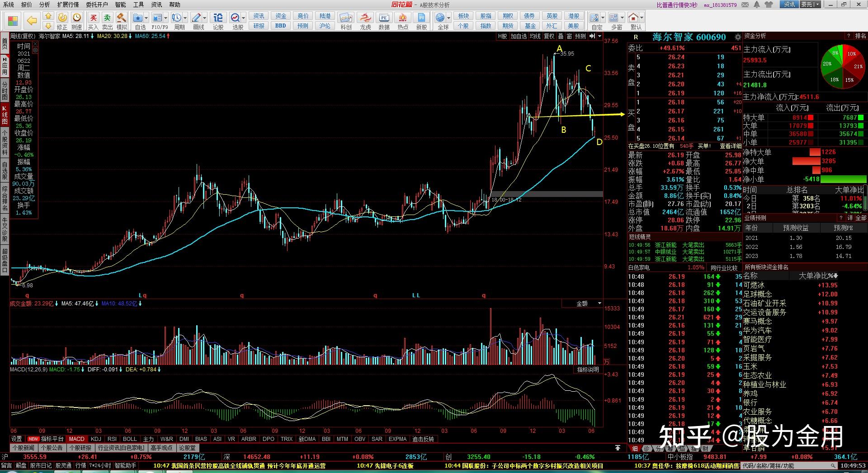This screenshot has height=473, width=868.
Task: Open the skin shirt icon in title bar
Action: pyautogui.click(x=769, y=5)
